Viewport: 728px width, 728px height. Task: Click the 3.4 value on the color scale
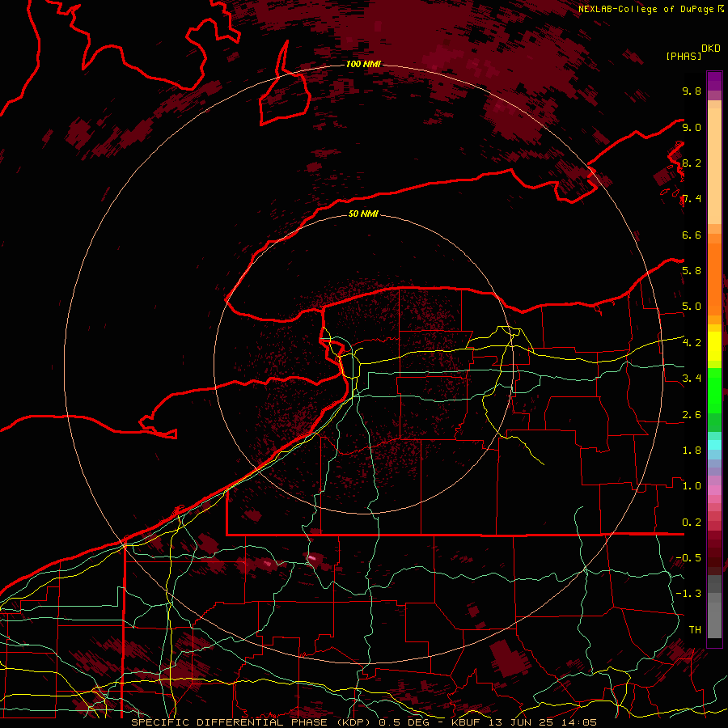point(692,379)
